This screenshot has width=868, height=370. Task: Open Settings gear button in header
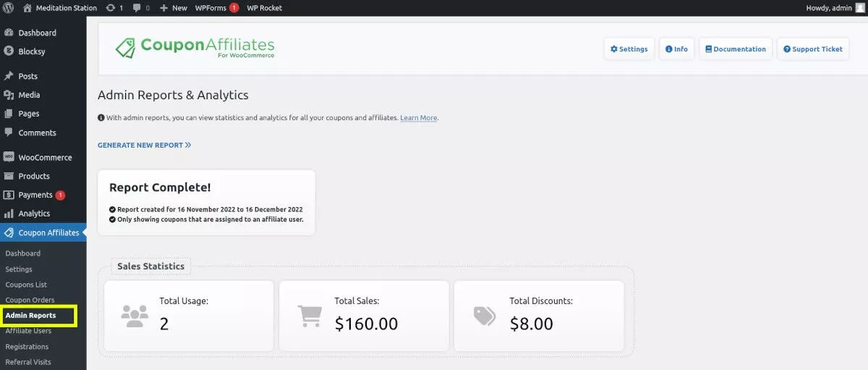(x=629, y=49)
